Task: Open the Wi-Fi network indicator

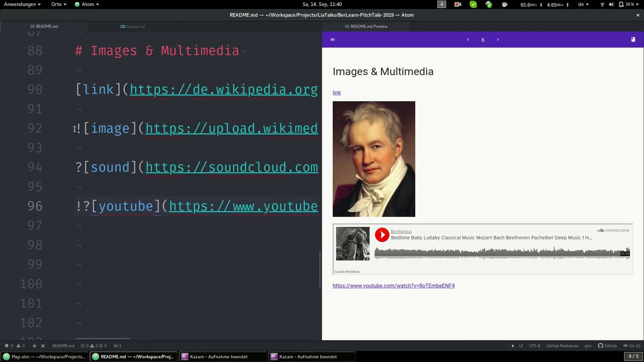Action: pos(602,5)
